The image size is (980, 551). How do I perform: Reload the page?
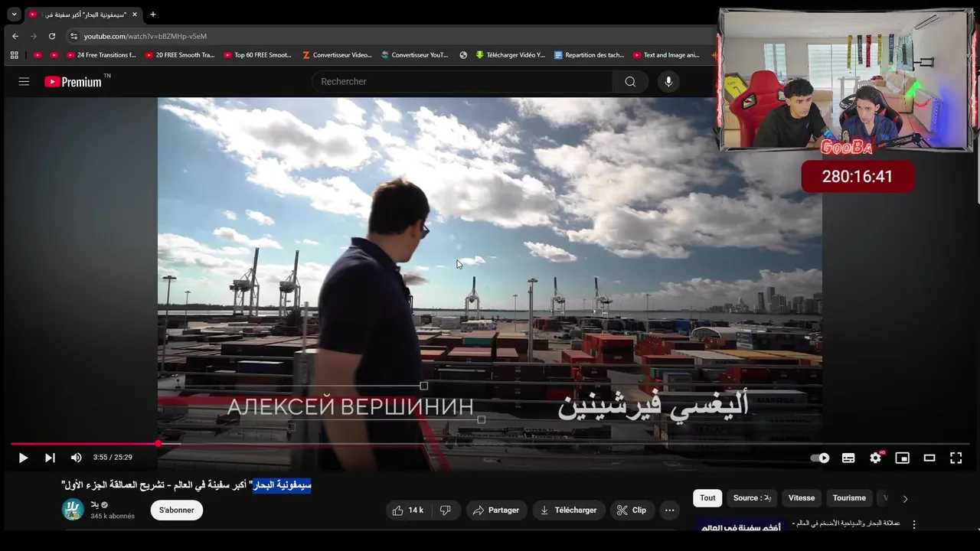click(52, 36)
